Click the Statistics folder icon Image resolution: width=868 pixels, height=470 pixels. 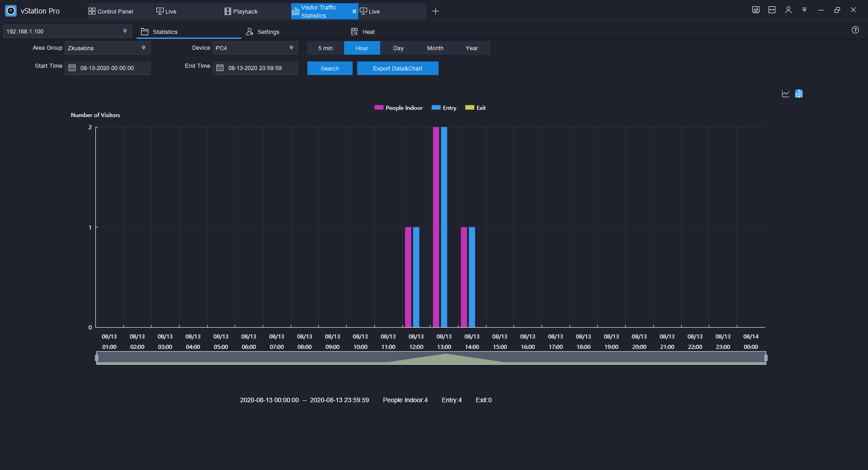pos(145,32)
